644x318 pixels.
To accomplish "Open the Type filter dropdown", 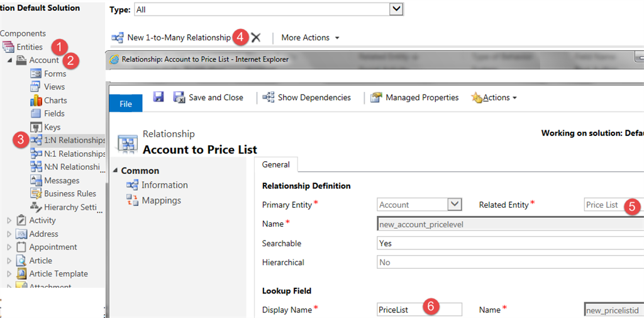I will [x=396, y=9].
